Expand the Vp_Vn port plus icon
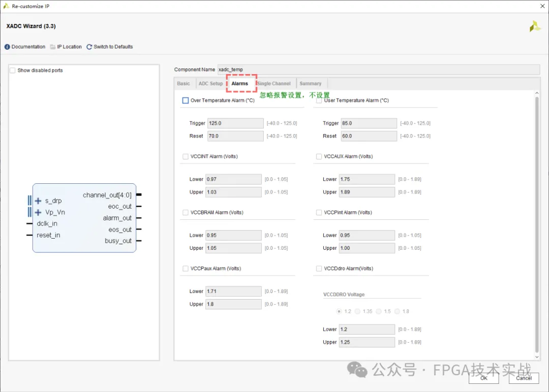Screen dimensions: 549x392 pyautogui.click(x=38, y=212)
